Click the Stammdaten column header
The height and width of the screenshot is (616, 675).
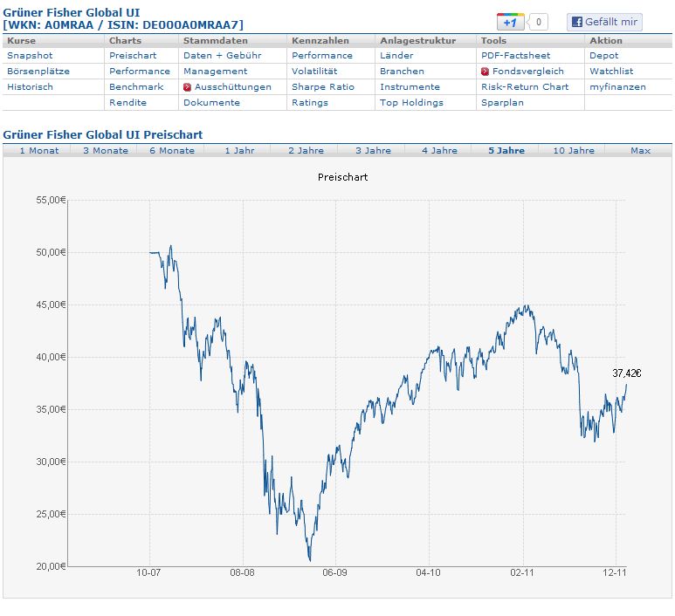(215, 40)
